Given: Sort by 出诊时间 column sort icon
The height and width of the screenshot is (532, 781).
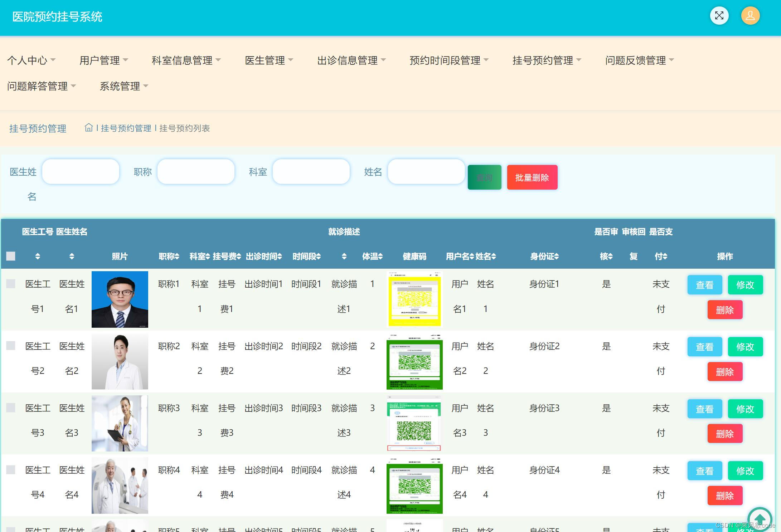Looking at the screenshot, I should 280,257.
